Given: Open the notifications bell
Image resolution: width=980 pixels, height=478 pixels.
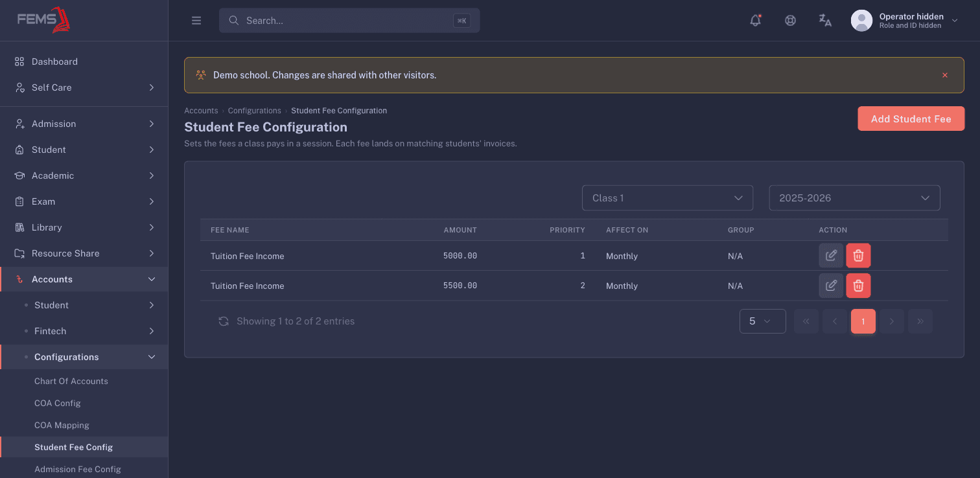Looking at the screenshot, I should (755, 21).
